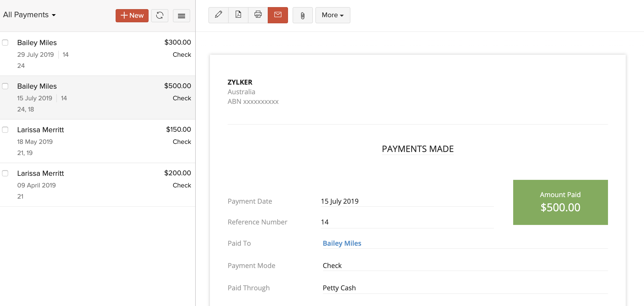644x306 pixels.
Task: Toggle the Larissa Merritt $200.00 checkbox
Action: click(x=5, y=173)
